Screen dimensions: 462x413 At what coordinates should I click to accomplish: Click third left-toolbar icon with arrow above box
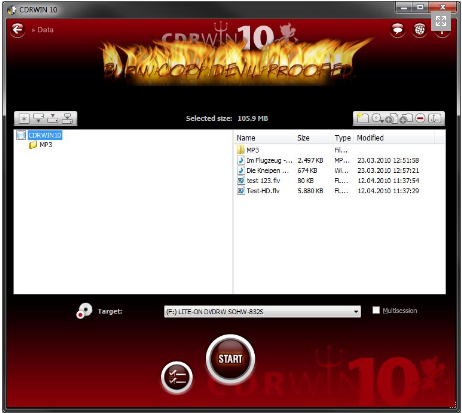click(53, 118)
